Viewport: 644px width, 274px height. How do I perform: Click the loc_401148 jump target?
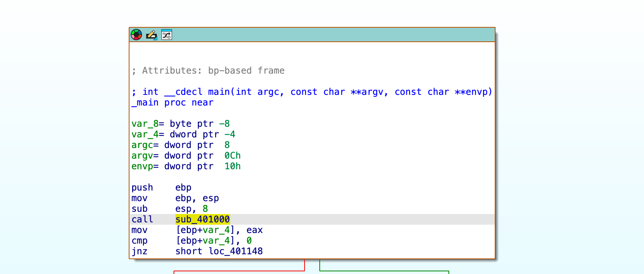click(x=235, y=251)
